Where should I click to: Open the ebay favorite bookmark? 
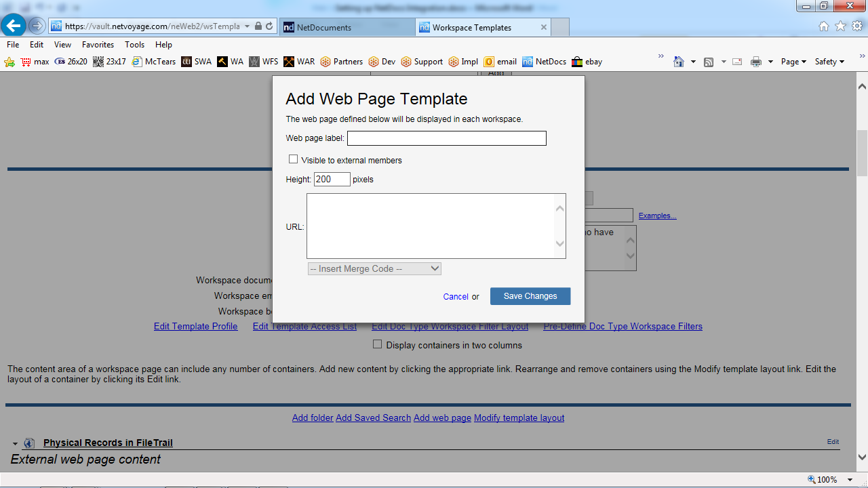point(587,62)
